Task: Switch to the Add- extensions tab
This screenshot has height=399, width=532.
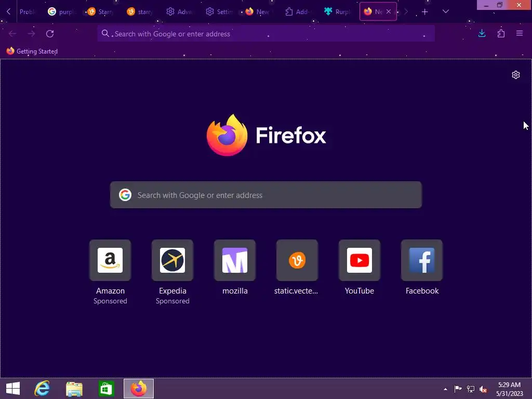Action: point(298,12)
